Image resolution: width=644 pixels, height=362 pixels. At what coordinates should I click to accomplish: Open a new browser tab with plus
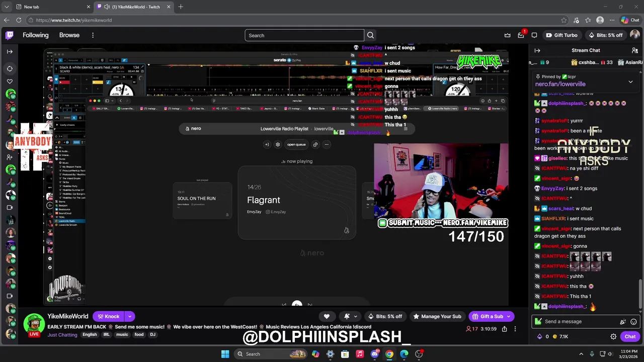(x=181, y=7)
